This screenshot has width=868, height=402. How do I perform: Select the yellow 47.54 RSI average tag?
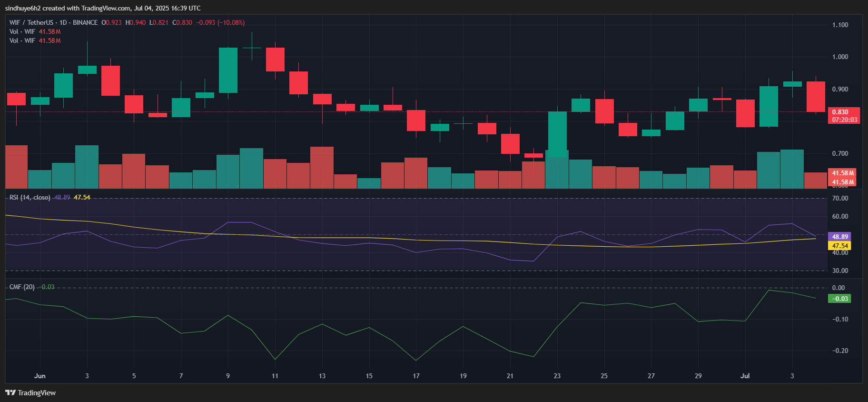click(x=840, y=246)
